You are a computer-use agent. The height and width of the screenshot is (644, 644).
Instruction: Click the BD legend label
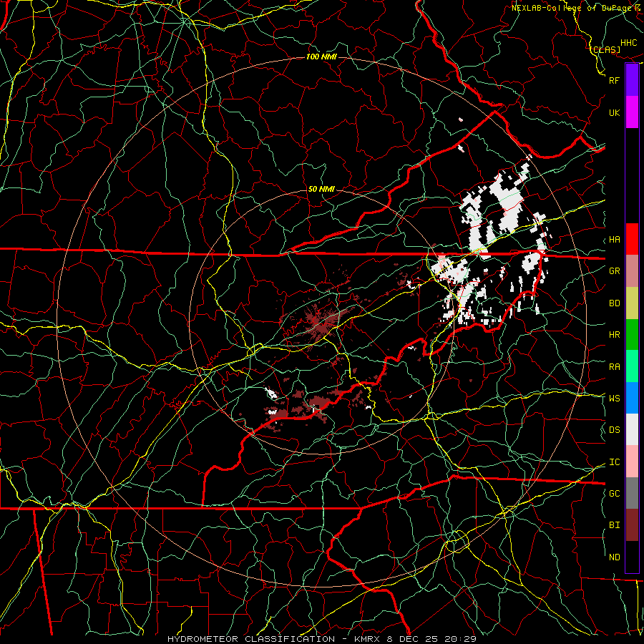614,303
